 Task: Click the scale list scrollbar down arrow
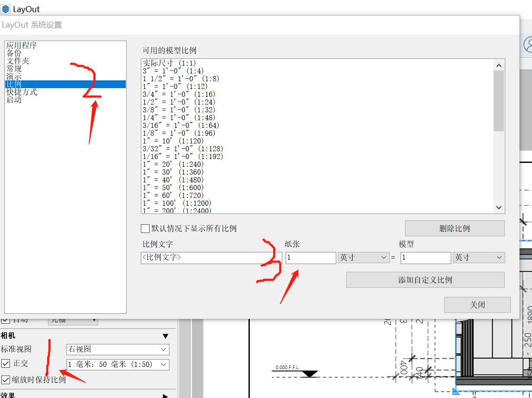click(x=499, y=207)
